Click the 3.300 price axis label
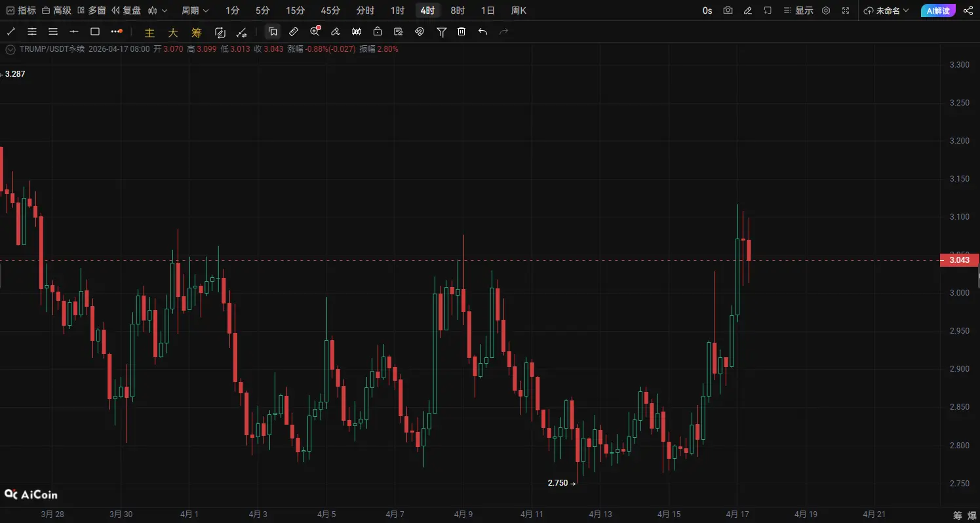The height and width of the screenshot is (523, 980). 959,65
